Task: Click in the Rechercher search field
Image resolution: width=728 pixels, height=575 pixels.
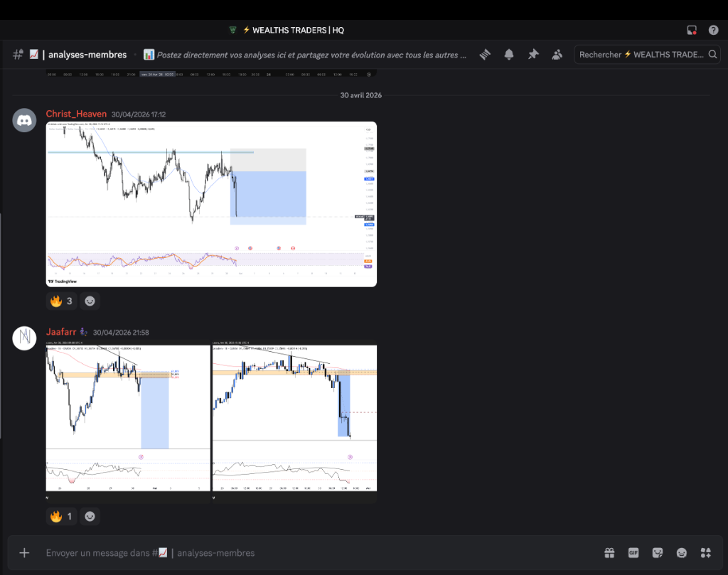Action: pyautogui.click(x=647, y=54)
